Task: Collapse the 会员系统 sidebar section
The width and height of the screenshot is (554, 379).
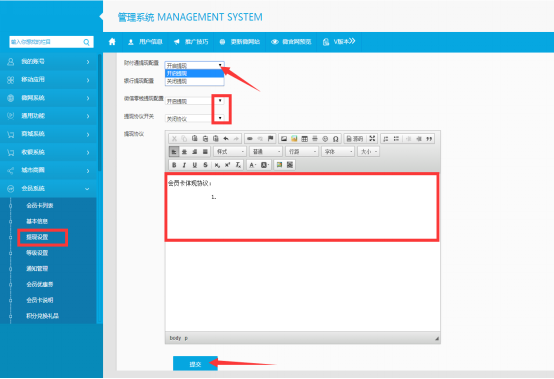Action: pyautogui.click(x=48, y=188)
